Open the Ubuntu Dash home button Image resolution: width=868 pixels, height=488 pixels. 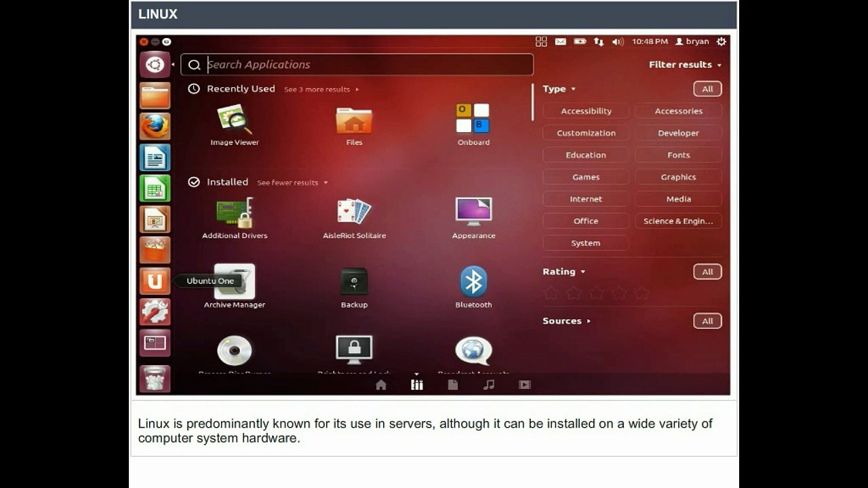pyautogui.click(x=155, y=64)
